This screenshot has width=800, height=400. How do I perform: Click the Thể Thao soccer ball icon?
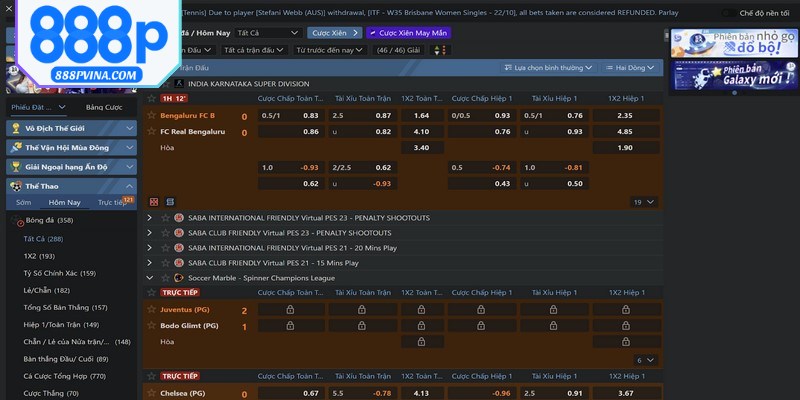[16, 186]
